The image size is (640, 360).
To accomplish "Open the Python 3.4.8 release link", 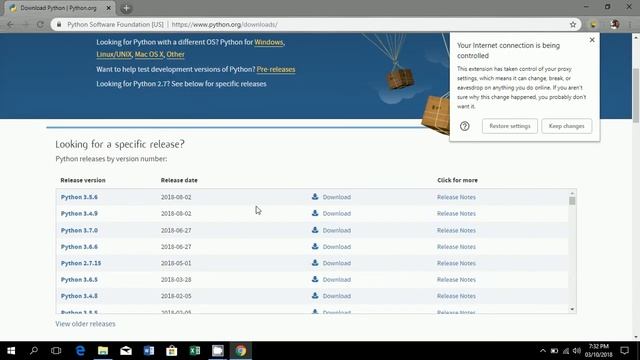I will pos(79,296).
